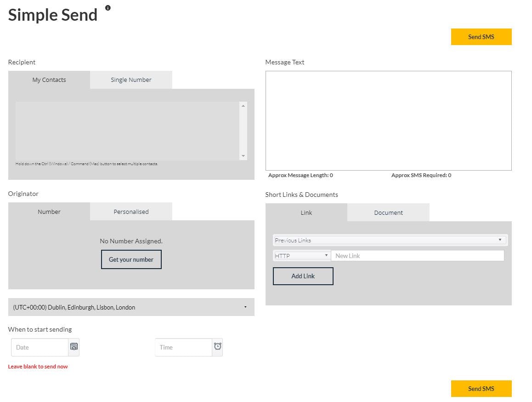Open the calendar picker for the Date field
Image resolution: width=532 pixels, height=402 pixels.
[x=74, y=347]
